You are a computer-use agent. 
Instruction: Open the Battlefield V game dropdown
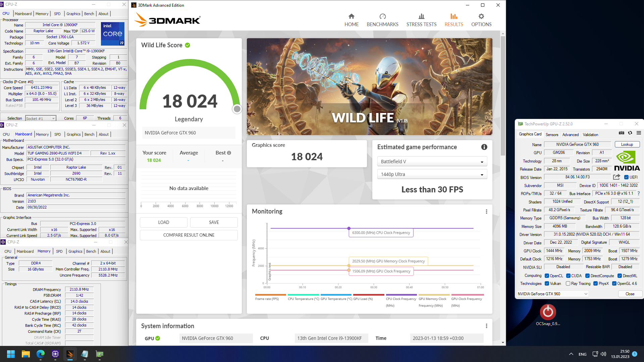(432, 162)
